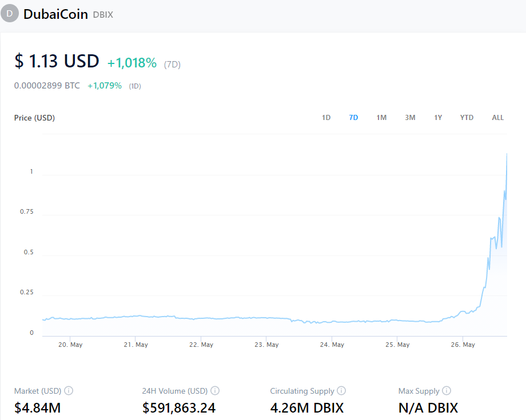
Task: Click the $4.84M market cap value
Action: coord(38,407)
